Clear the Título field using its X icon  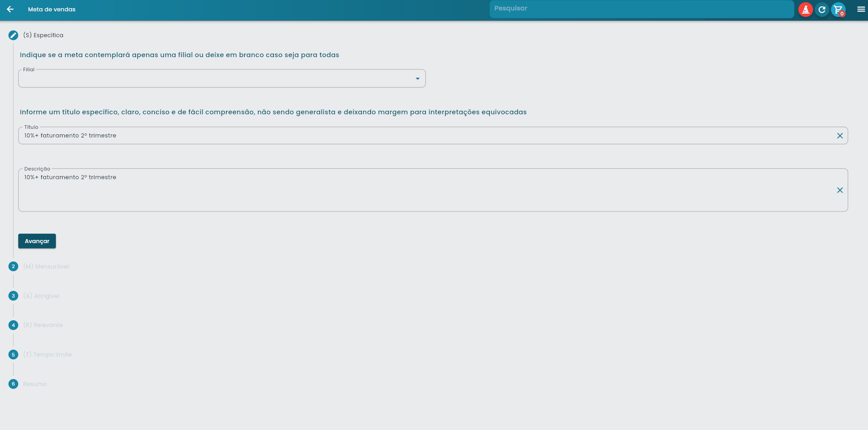pos(839,135)
